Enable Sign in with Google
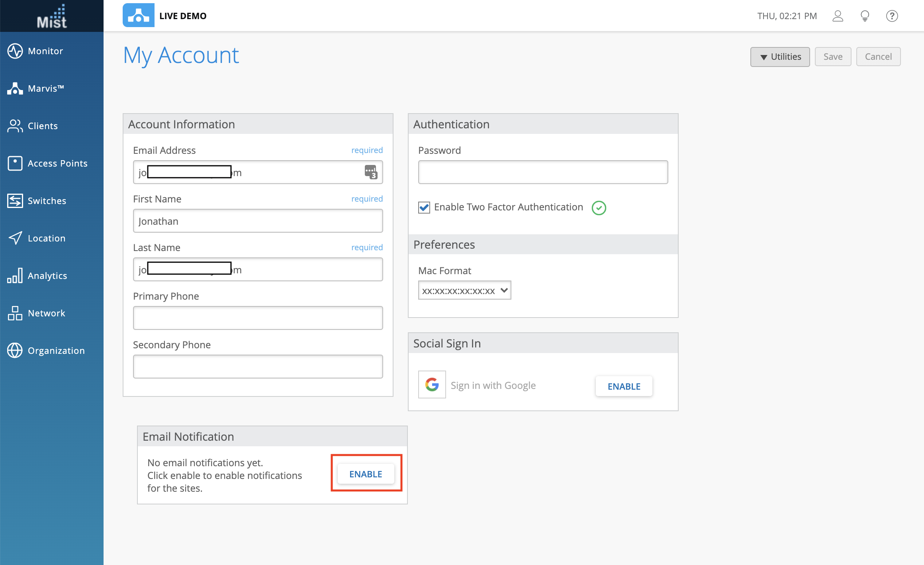 point(624,386)
